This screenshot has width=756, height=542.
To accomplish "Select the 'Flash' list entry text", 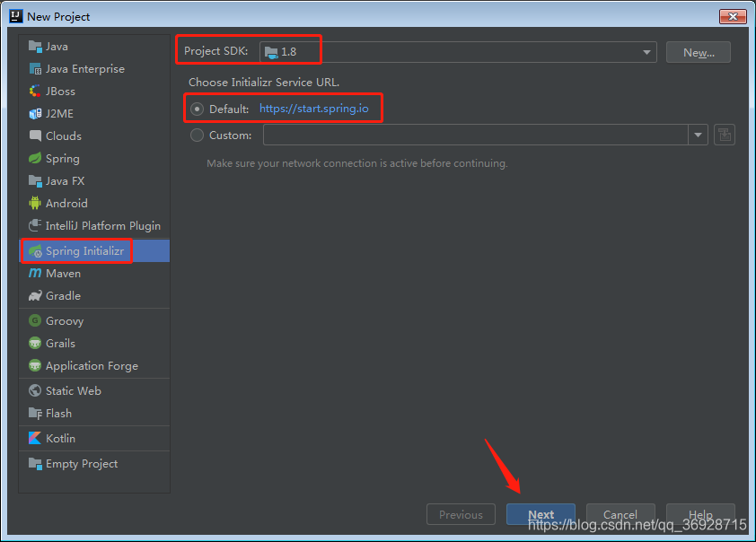I will point(59,414).
